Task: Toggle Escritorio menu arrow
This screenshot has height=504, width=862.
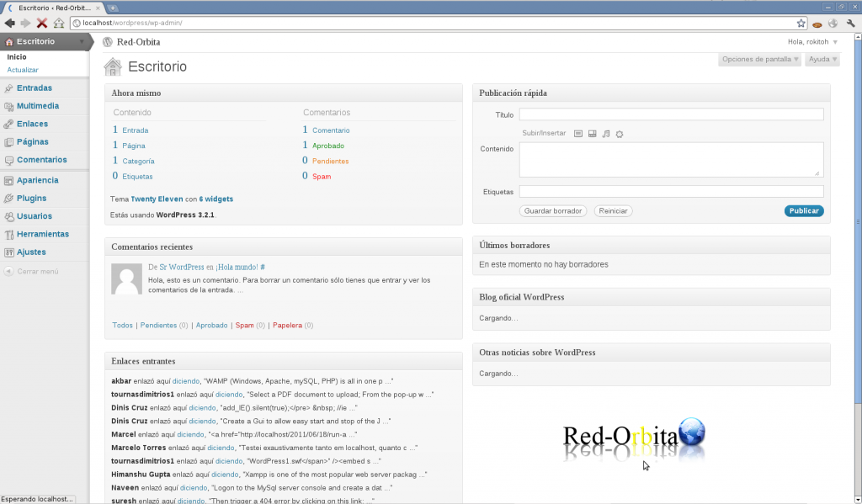Action: click(x=82, y=42)
